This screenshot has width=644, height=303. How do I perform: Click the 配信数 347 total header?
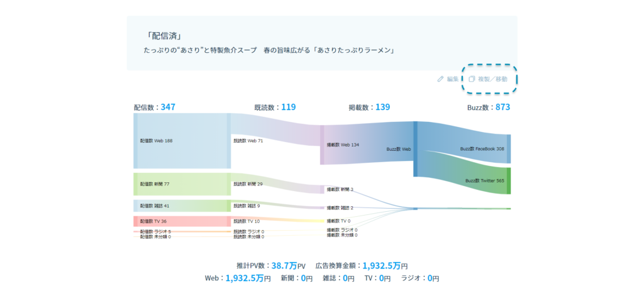[155, 107]
